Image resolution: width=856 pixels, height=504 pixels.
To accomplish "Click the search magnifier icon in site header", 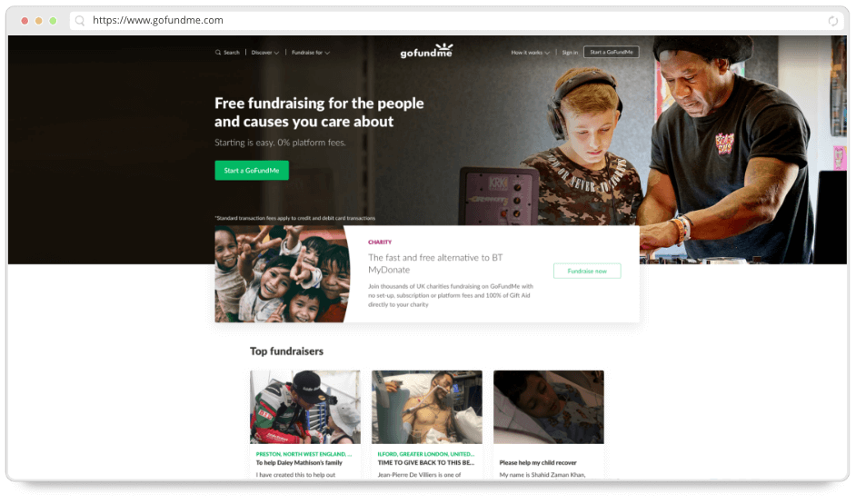I will point(218,53).
